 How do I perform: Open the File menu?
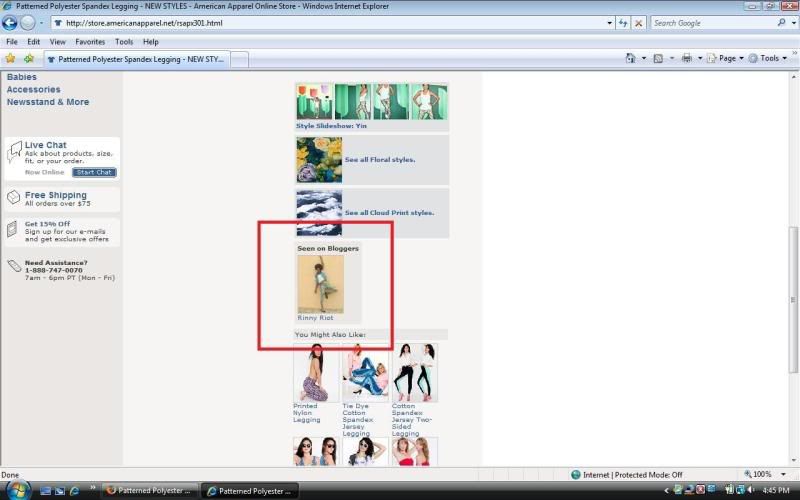(x=12, y=42)
